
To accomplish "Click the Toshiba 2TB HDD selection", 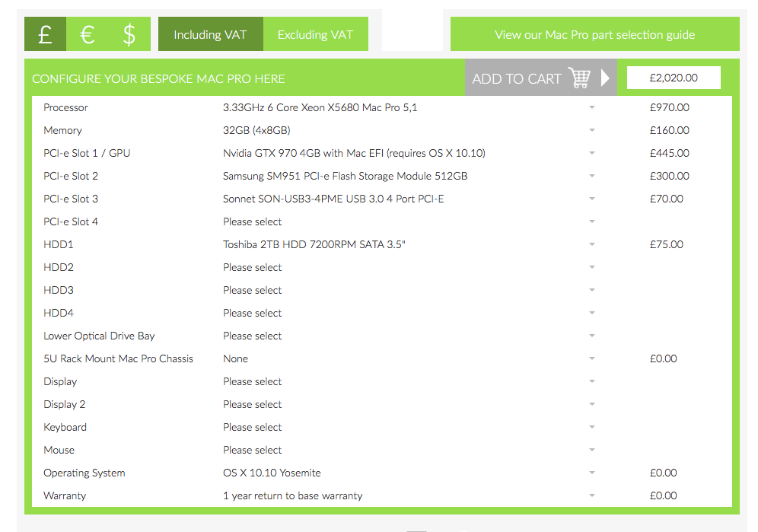I will (314, 244).
